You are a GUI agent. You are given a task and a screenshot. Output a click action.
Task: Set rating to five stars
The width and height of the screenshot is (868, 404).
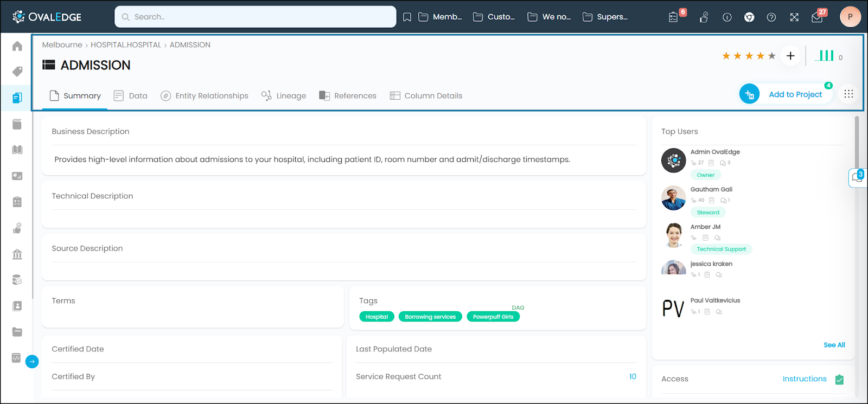[772, 56]
